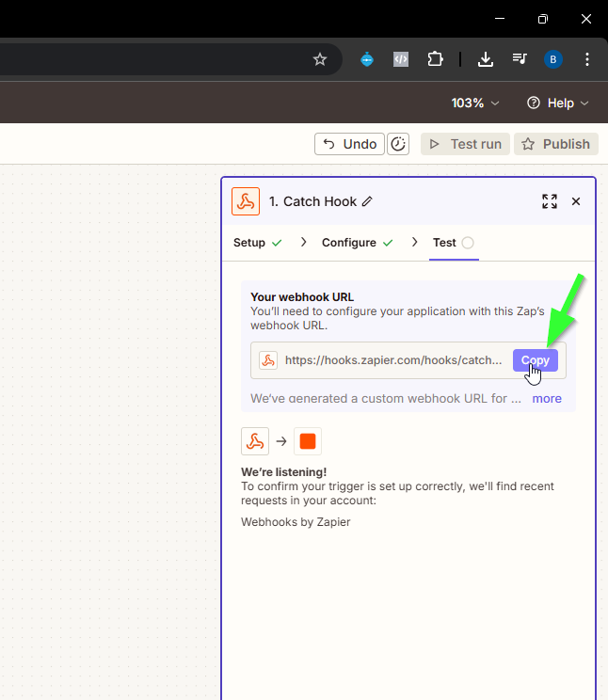Screen dimensions: 608x700
Task: Click the Webhooks icon above We're listening
Action: [x=255, y=441]
